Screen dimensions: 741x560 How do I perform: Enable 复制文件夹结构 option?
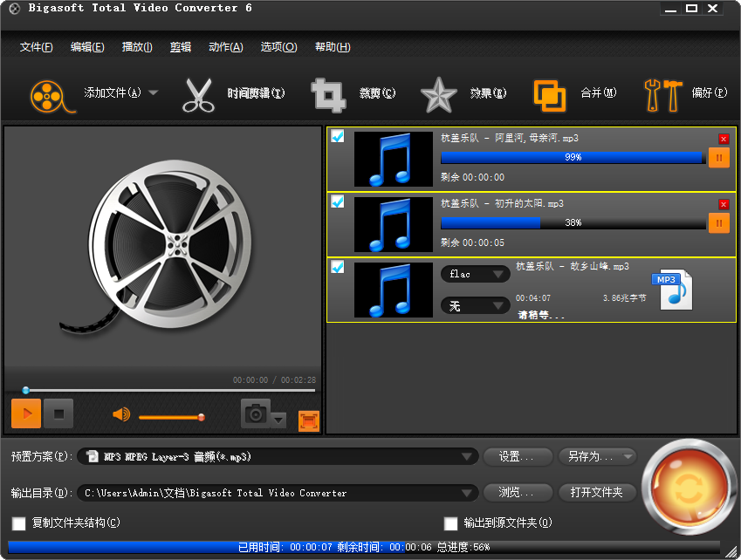(x=18, y=524)
